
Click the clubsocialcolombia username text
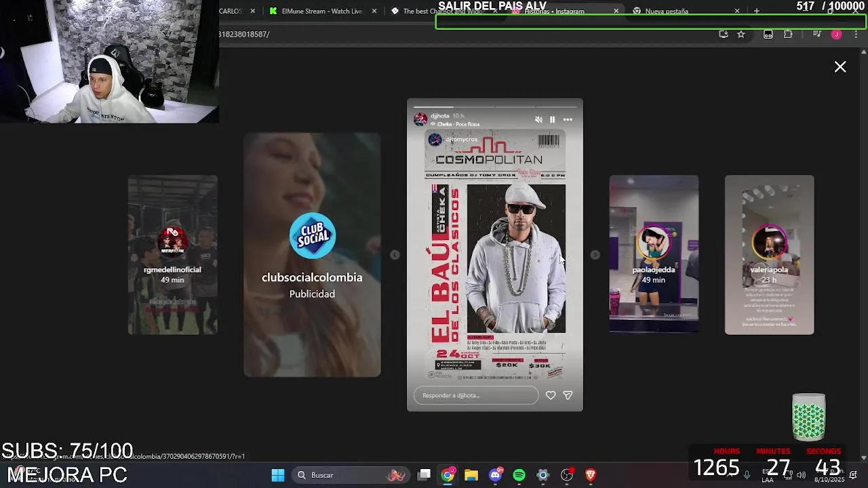[x=312, y=277]
